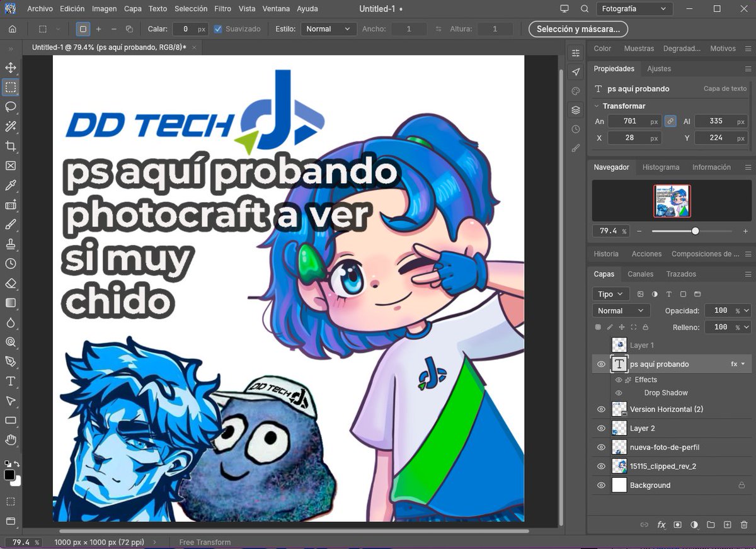Select the Rectangle shape tool
Screen dimensions: 756x549
[11, 420]
